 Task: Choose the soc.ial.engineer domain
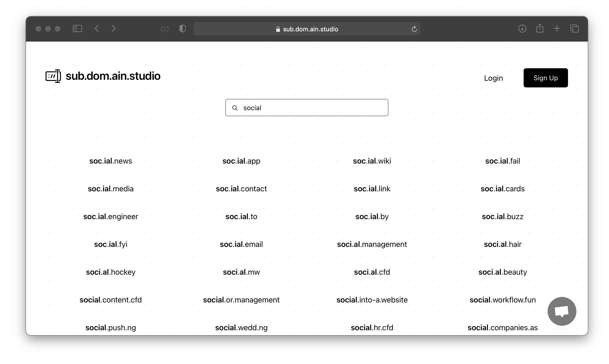(111, 216)
